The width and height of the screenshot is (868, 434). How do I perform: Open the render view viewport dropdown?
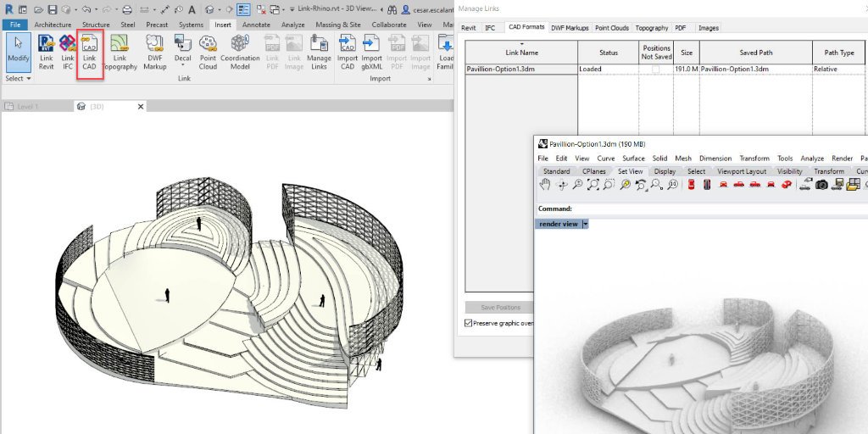pos(586,224)
